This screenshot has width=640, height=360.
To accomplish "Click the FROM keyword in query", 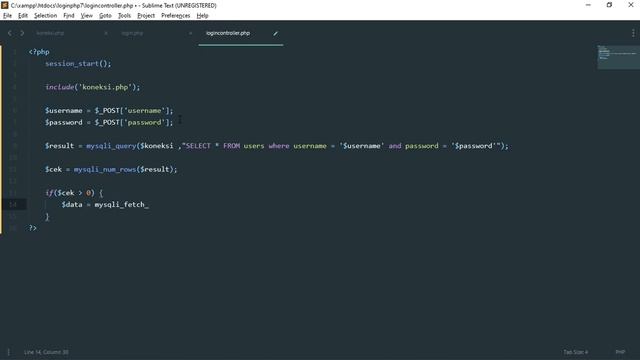I will click(x=231, y=146).
